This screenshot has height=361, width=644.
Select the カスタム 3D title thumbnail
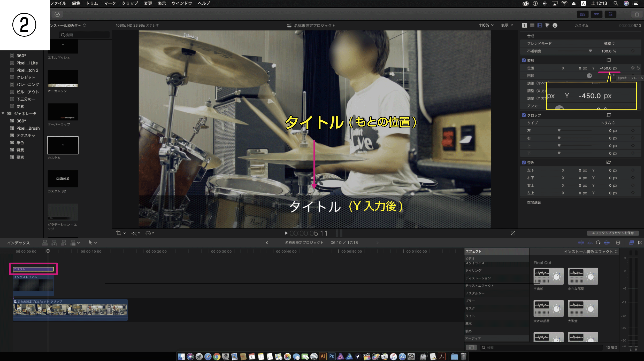[x=63, y=179]
